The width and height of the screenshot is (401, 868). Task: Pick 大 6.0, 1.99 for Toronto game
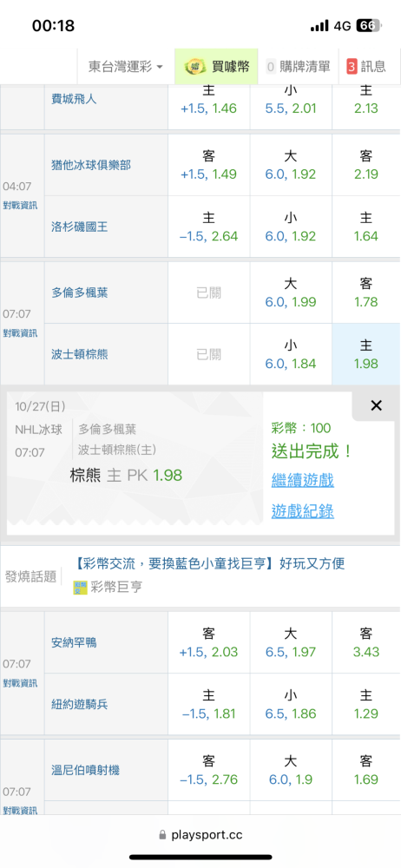coord(292,293)
